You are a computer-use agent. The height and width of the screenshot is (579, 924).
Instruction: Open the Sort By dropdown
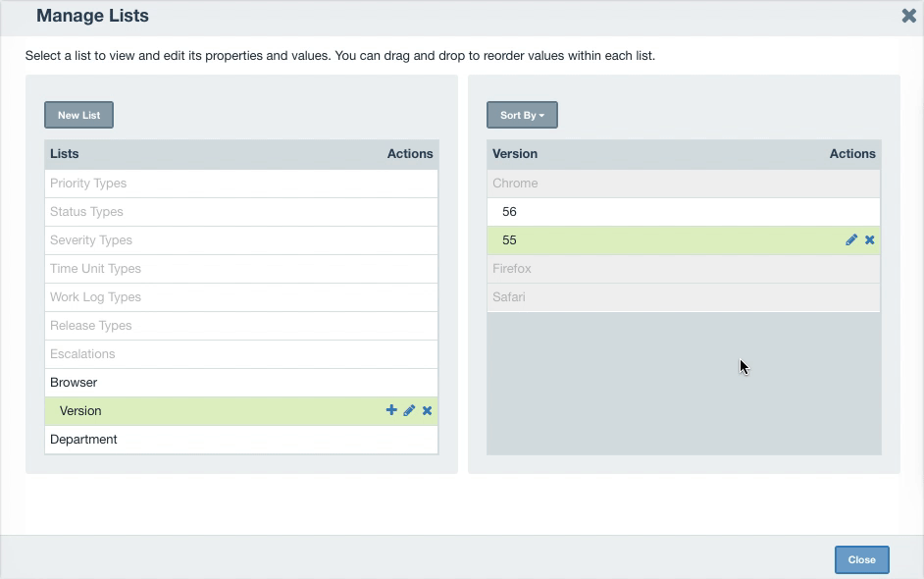click(x=522, y=115)
